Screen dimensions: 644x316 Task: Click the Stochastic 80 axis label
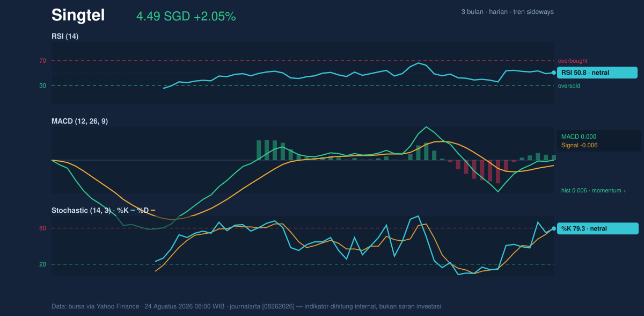[43, 228]
